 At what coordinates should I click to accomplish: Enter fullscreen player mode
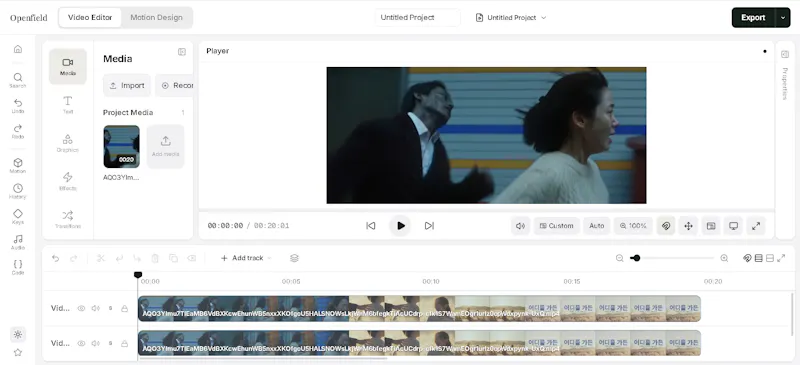(x=756, y=226)
